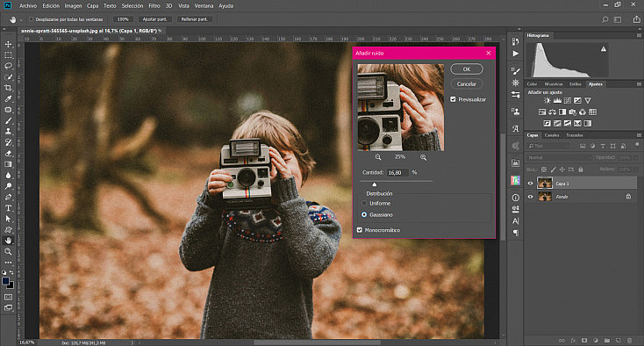This screenshot has height=346, width=644.
Task: Add a Brightness/Contrast adjustment
Action: (547, 100)
